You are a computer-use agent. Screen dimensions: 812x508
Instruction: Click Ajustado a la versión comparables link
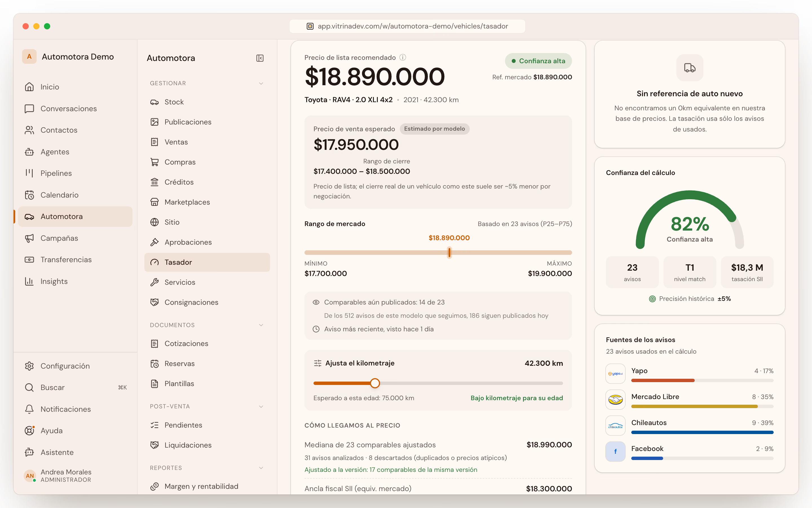click(x=390, y=470)
